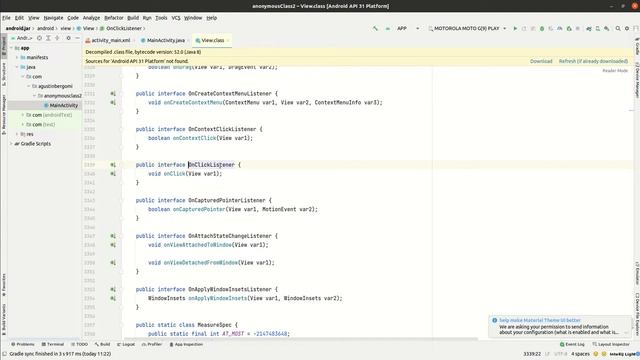Toggle the Favorites side tab

[x=4, y=284]
